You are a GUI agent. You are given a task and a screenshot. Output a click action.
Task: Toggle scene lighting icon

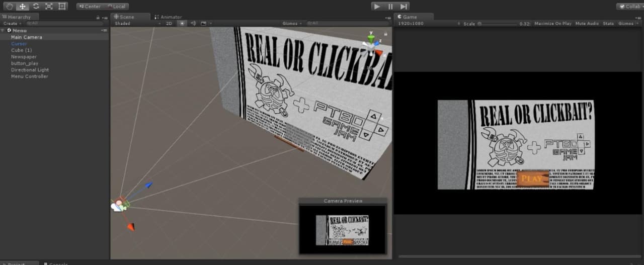coord(182,23)
